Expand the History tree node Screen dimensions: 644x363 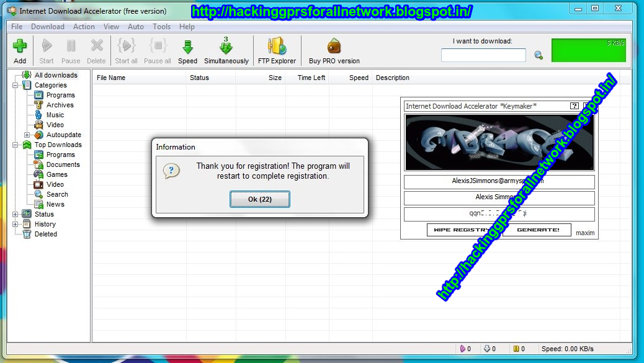(15, 224)
